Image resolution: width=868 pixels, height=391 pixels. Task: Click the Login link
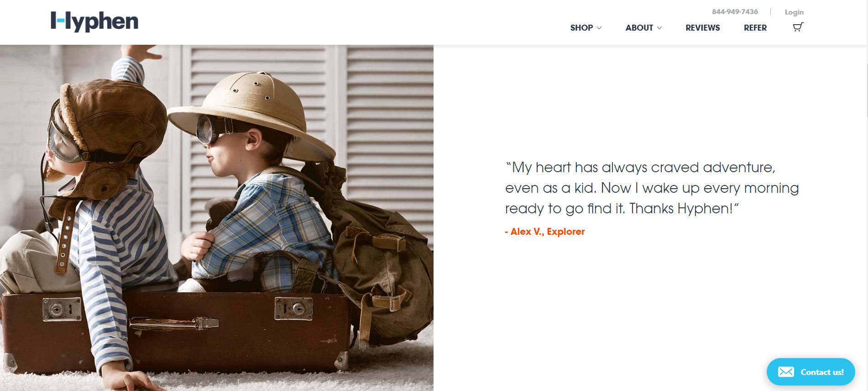click(794, 12)
